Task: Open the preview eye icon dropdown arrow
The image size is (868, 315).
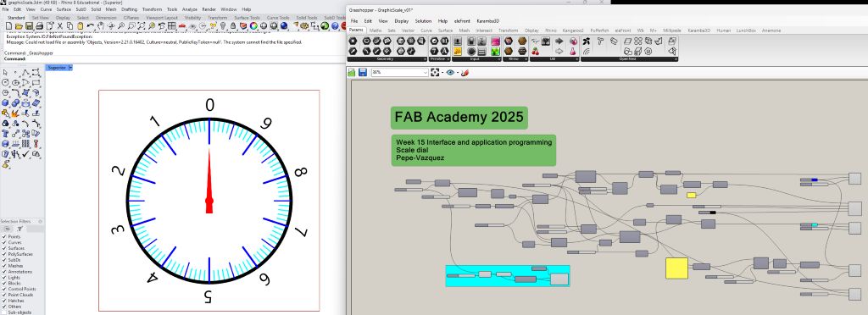Action: 456,72
